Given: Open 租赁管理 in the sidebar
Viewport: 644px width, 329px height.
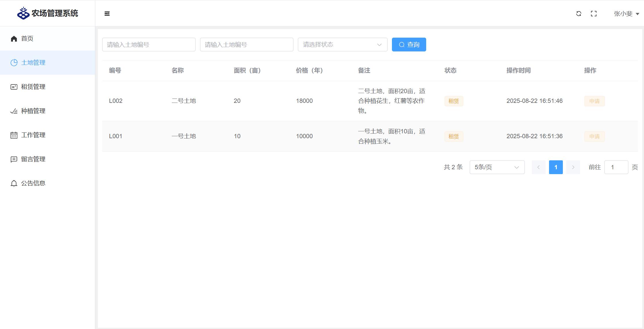Looking at the screenshot, I should pyautogui.click(x=33, y=87).
